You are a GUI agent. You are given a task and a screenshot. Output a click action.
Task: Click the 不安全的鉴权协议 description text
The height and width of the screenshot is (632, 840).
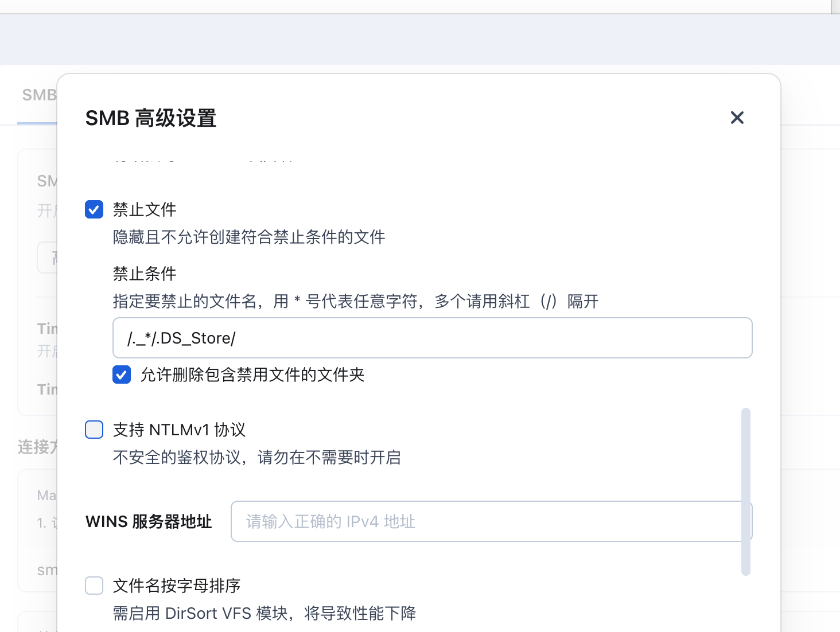point(257,457)
